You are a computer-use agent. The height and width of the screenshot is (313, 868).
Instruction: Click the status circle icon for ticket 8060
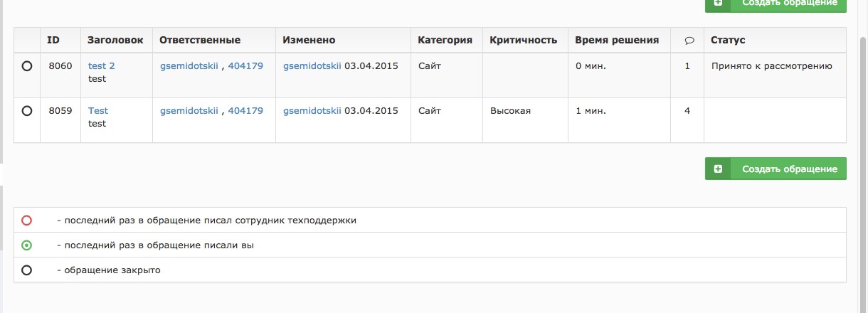pyautogui.click(x=27, y=66)
